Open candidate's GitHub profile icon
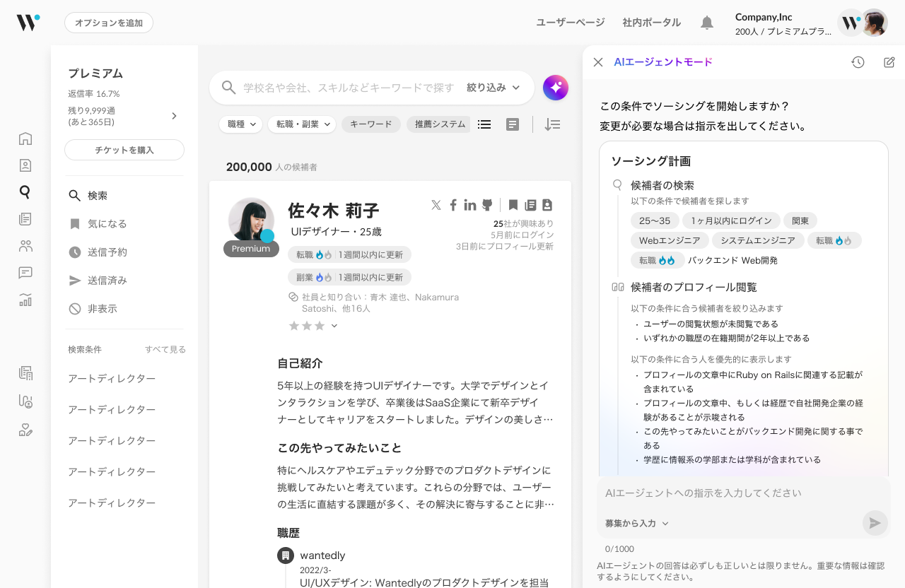 (x=487, y=205)
